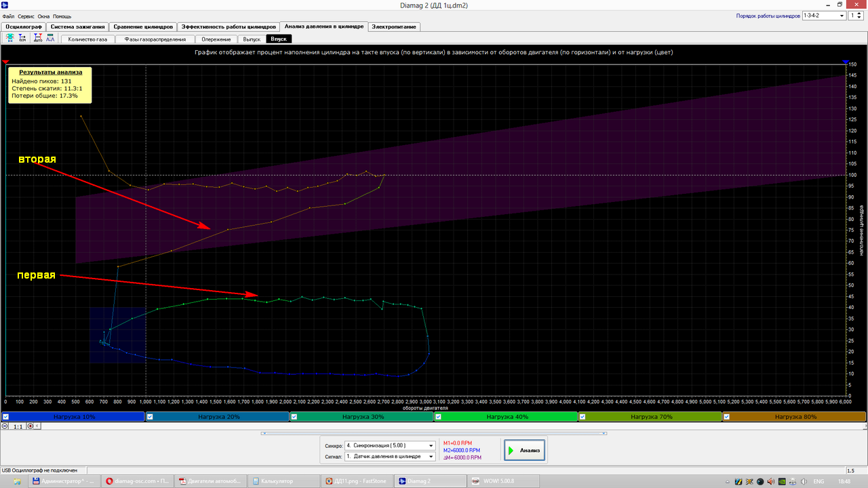This screenshot has height=488, width=868.
Task: Click Нагрузка 40% green color bar
Action: click(505, 417)
